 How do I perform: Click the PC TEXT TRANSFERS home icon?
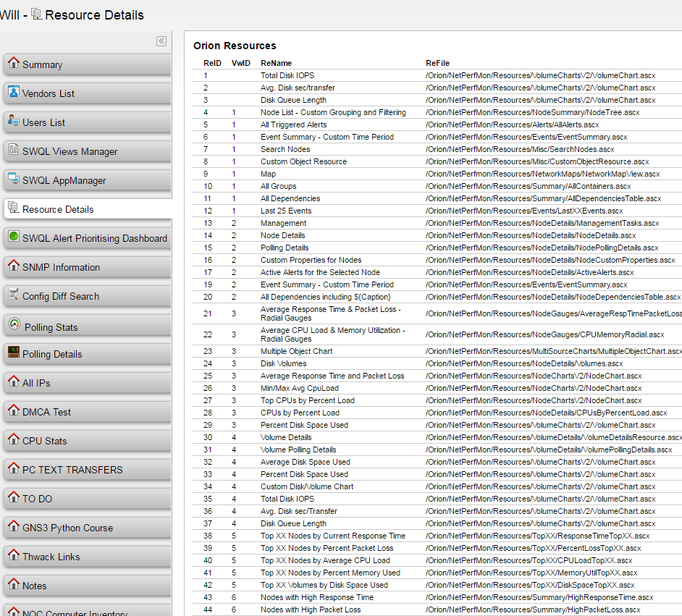14,468
